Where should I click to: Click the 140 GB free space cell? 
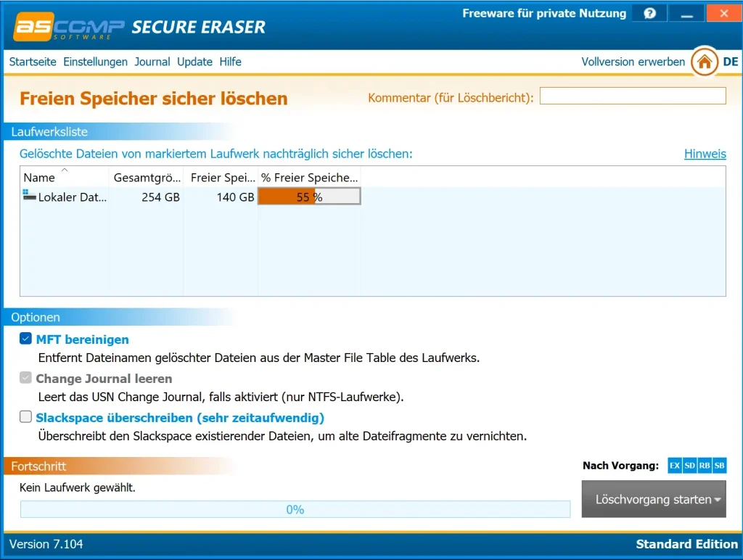(236, 197)
